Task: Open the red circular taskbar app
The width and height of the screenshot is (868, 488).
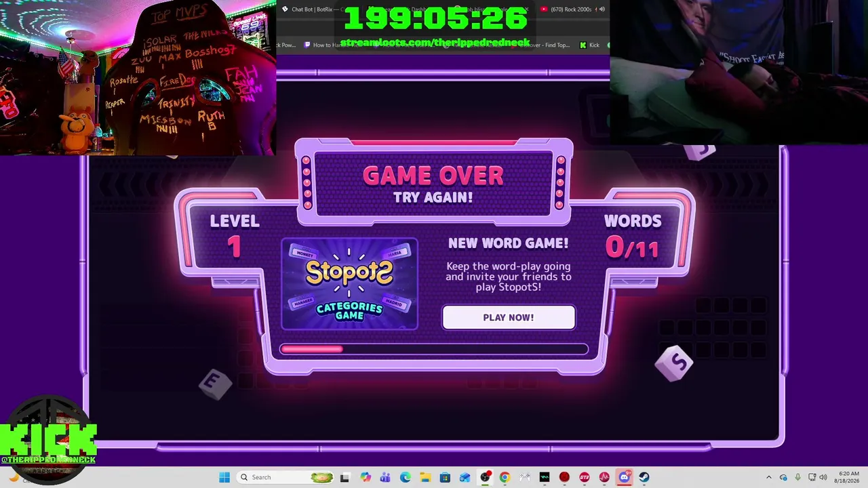Action: pyautogui.click(x=564, y=477)
